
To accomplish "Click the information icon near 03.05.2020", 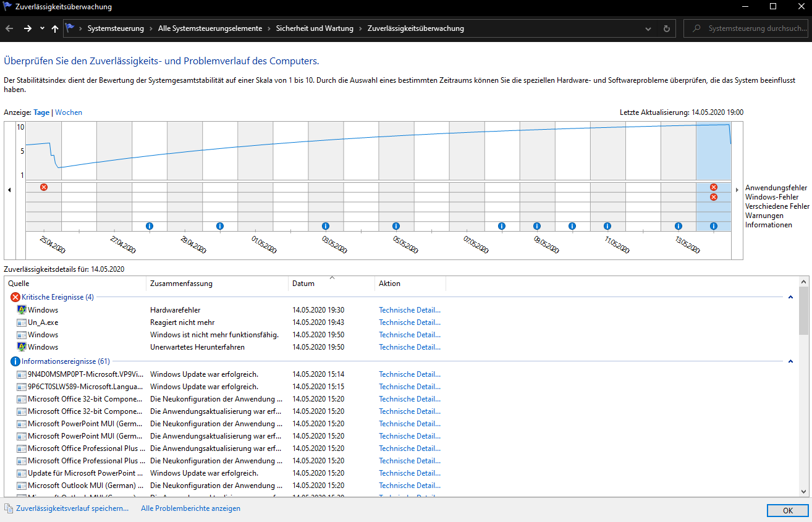I will click(x=326, y=226).
